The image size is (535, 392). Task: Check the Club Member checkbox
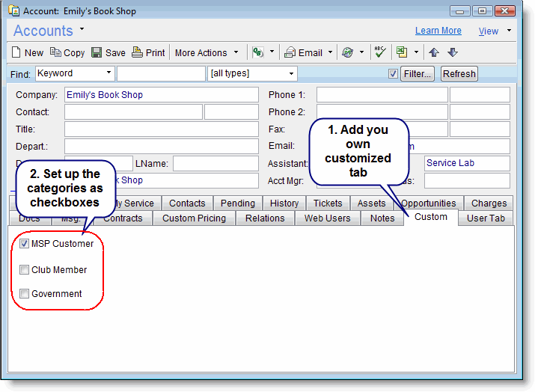tap(25, 270)
